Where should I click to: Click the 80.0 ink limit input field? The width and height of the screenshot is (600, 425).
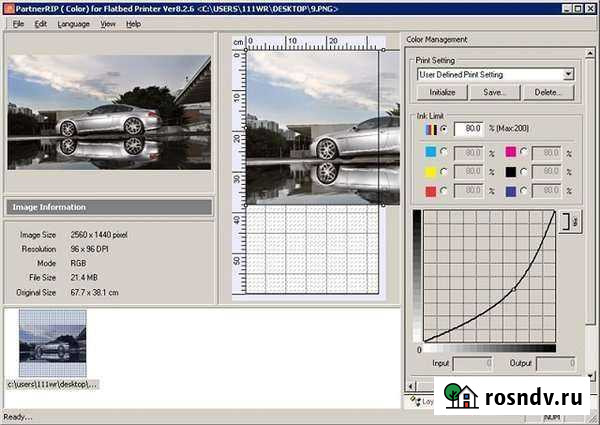(x=469, y=129)
